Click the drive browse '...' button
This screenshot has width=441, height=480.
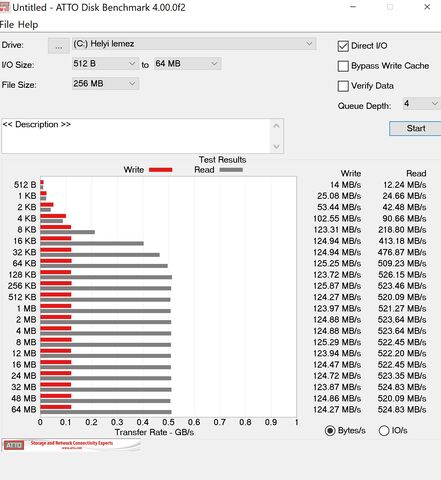pyautogui.click(x=59, y=46)
